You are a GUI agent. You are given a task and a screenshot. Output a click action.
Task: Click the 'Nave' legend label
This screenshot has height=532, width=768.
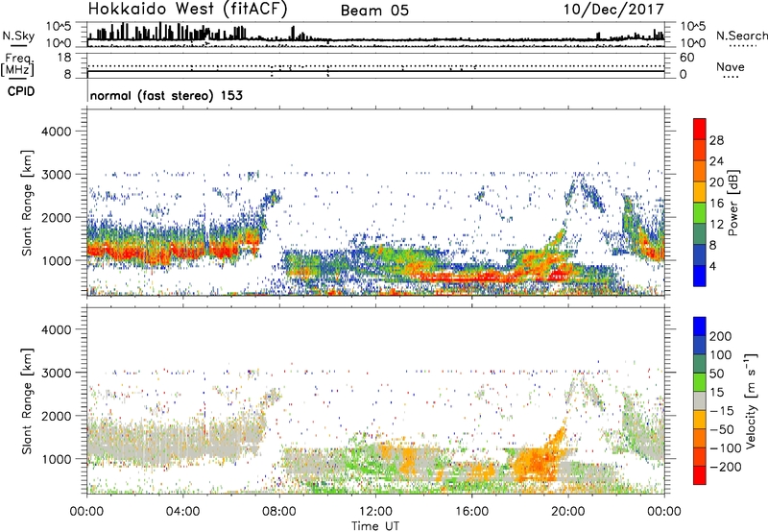pos(731,67)
